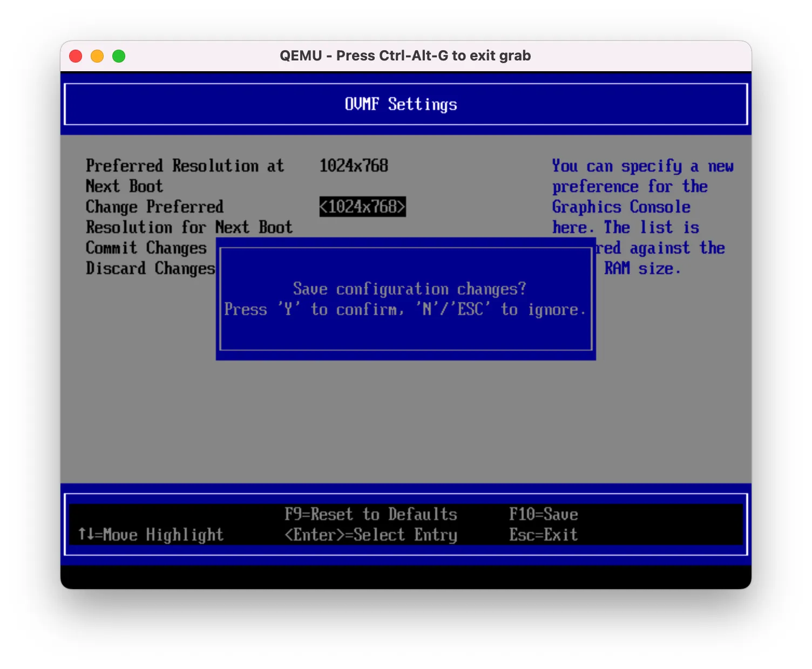
Task: Open the <1024x768> resolution selector
Action: [x=362, y=207]
